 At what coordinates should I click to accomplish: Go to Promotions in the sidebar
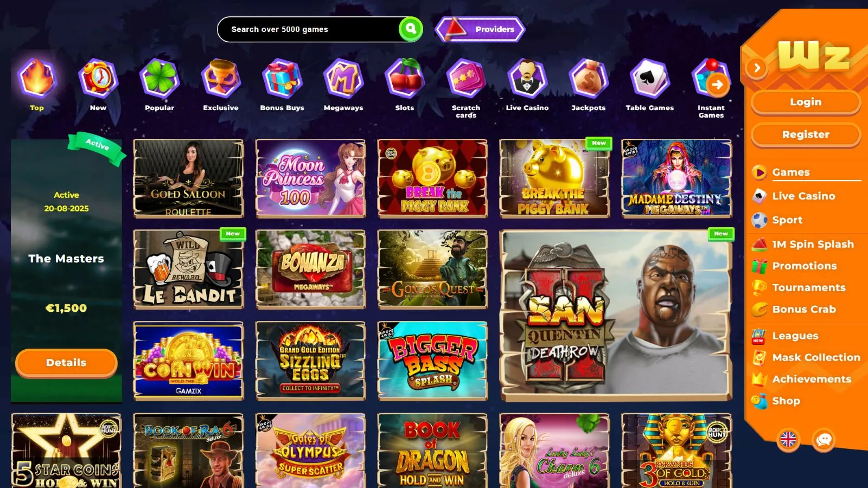[x=804, y=266]
